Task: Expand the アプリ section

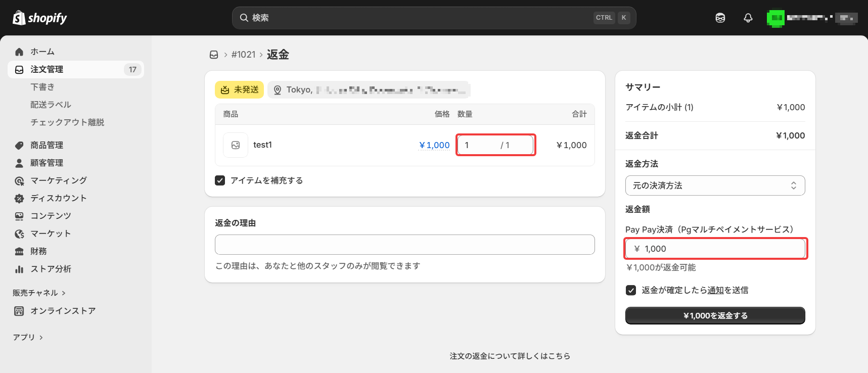Action: [28, 337]
